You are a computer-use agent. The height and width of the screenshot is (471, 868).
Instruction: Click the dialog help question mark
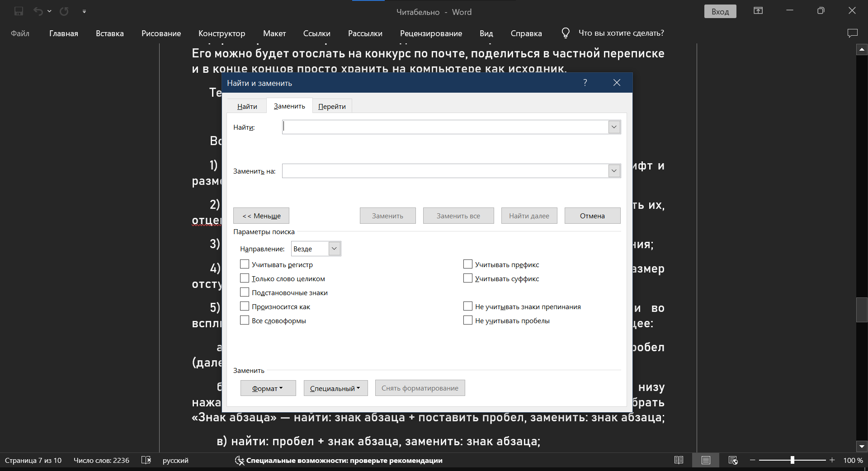pos(585,83)
